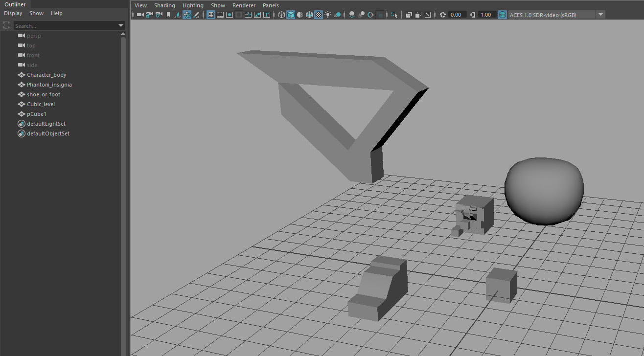Select the Grease Pencil tool icon
This screenshot has height=356, width=644.
196,15
